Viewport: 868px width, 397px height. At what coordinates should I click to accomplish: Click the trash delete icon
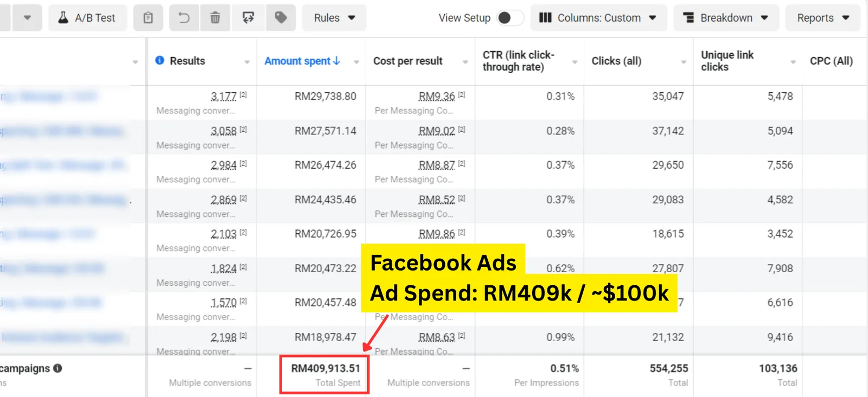(215, 18)
